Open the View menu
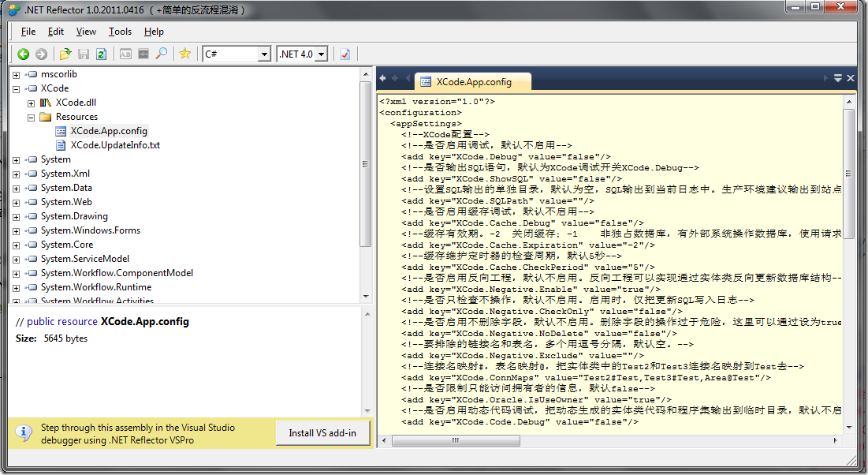The image size is (868, 475). click(86, 32)
